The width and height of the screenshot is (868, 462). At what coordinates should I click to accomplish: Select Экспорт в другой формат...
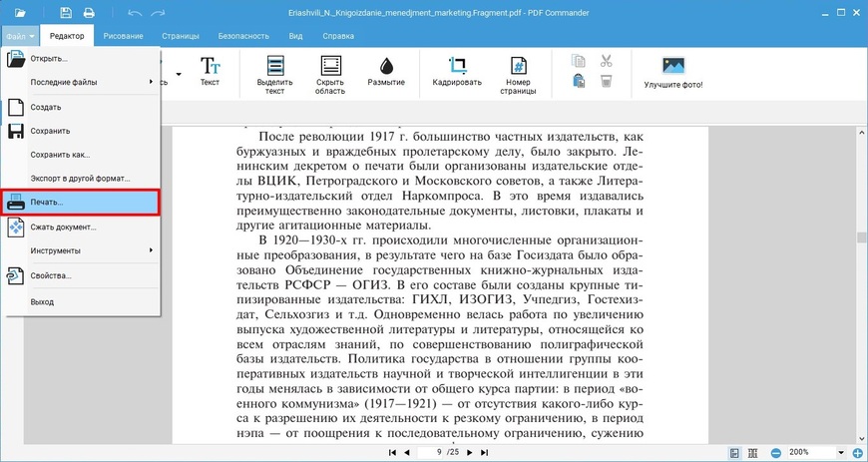point(83,179)
